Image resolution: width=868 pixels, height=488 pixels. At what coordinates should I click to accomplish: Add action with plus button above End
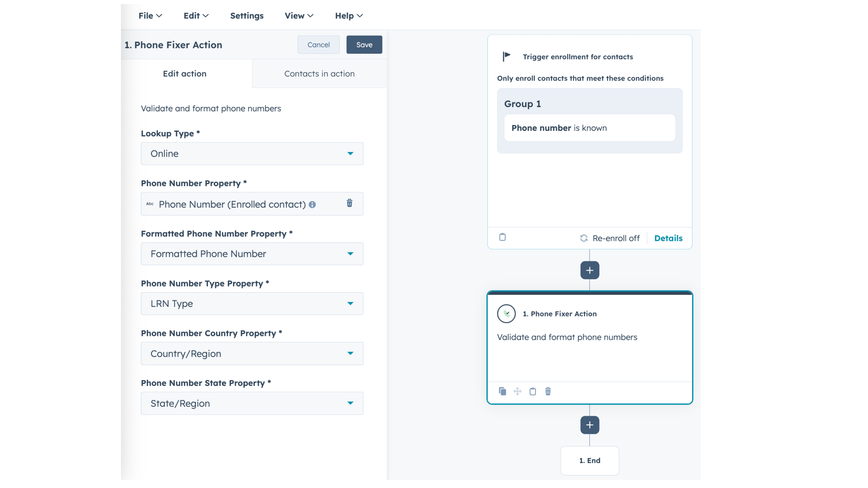pyautogui.click(x=590, y=425)
